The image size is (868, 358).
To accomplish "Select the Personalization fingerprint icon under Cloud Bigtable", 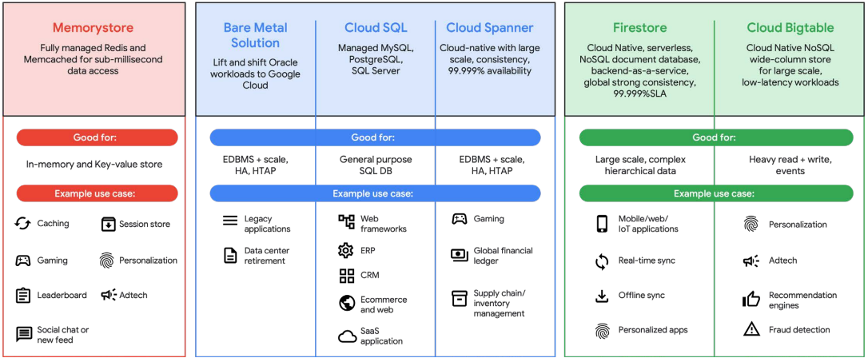I will (x=751, y=225).
